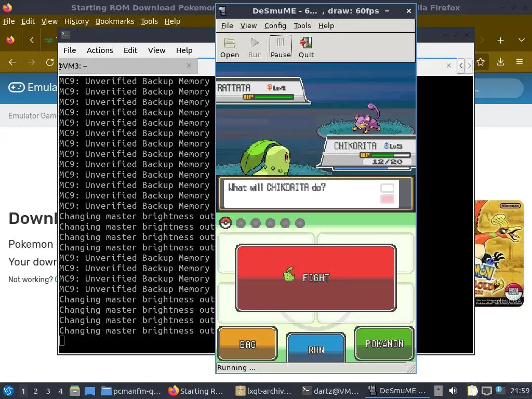Screen dimensions: 532x399
Task: Launch the file manager from the quick launch
Action: tap(75, 391)
